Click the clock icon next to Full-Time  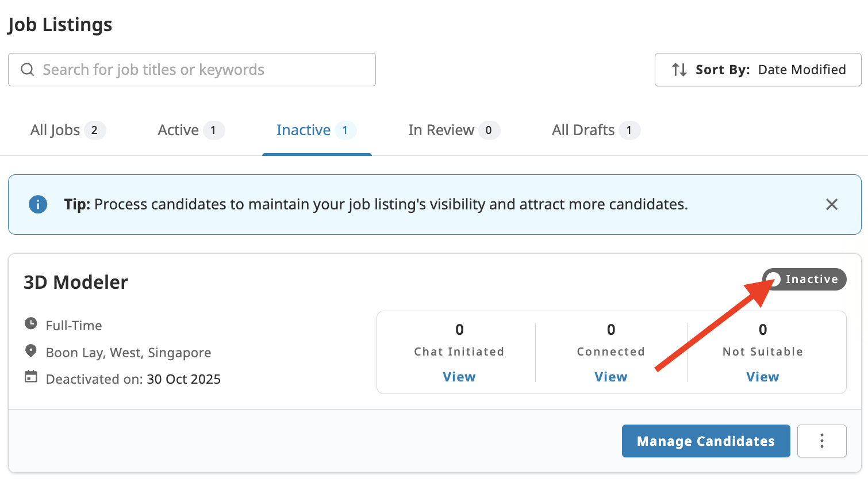click(x=31, y=324)
